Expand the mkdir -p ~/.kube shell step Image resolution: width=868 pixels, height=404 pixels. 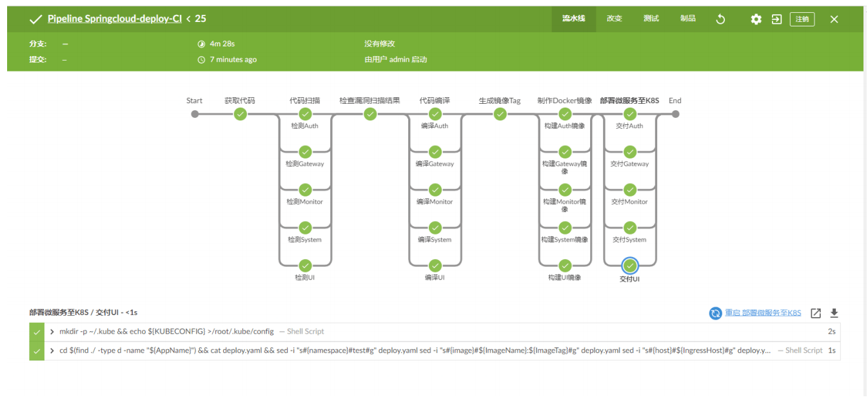[x=52, y=332]
